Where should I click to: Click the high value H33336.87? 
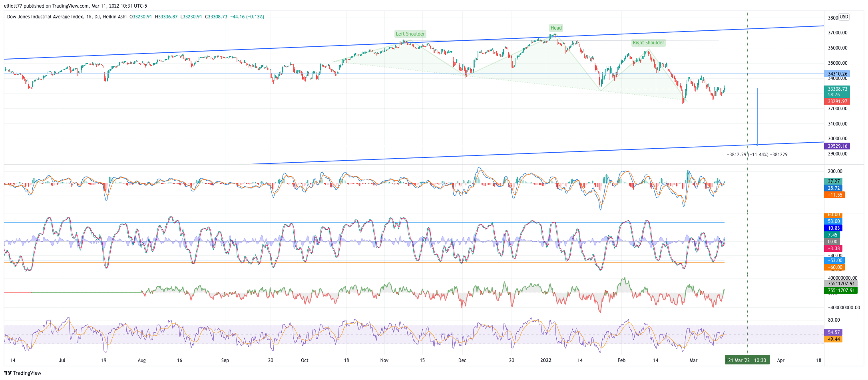click(166, 17)
